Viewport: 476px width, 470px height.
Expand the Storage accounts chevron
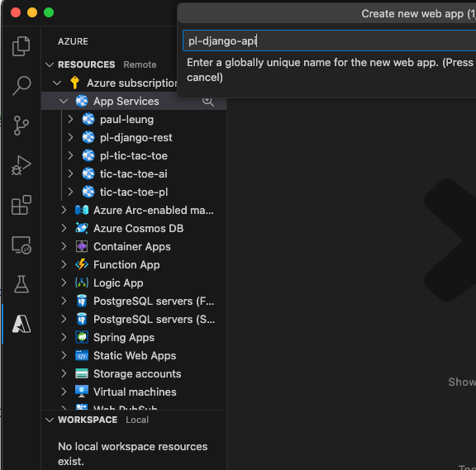point(64,373)
